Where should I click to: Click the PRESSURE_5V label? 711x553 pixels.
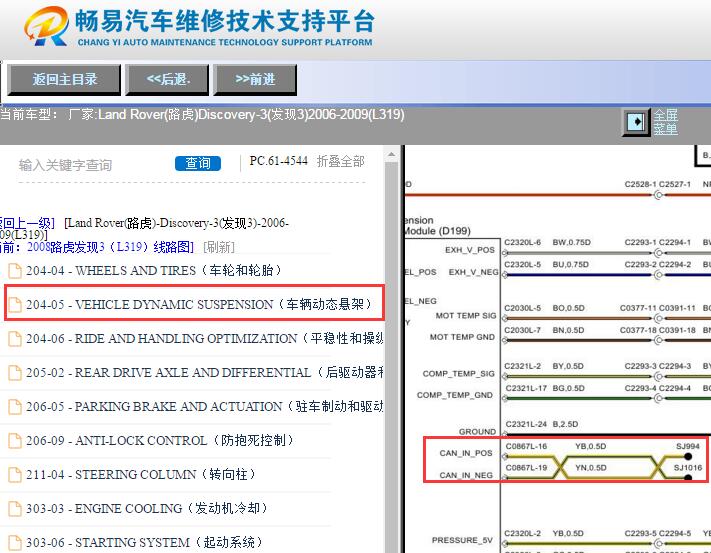[462, 540]
